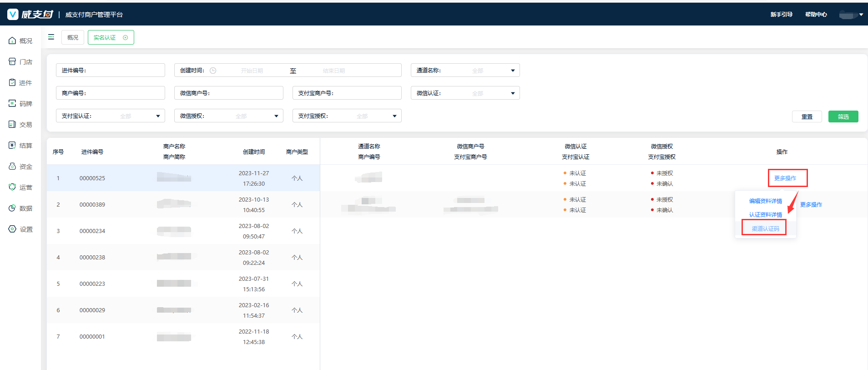Open the 码牌 icon in sidebar

point(12,103)
